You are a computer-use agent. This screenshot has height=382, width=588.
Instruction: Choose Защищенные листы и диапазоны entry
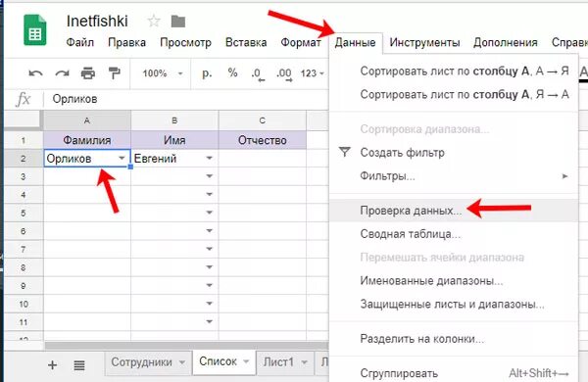454,304
